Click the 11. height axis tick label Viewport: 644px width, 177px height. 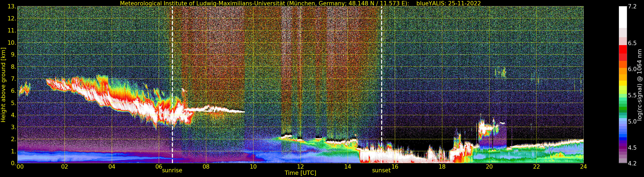point(12,31)
